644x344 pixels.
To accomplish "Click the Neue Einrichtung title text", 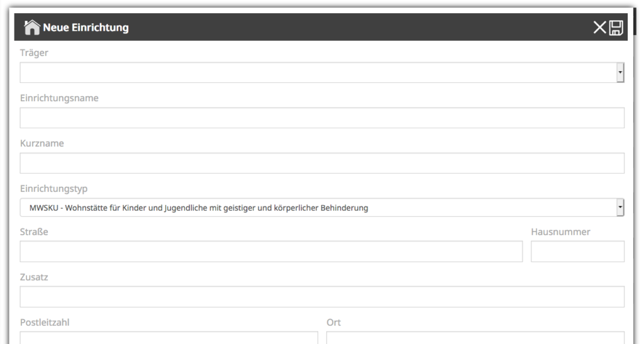I will tap(86, 28).
